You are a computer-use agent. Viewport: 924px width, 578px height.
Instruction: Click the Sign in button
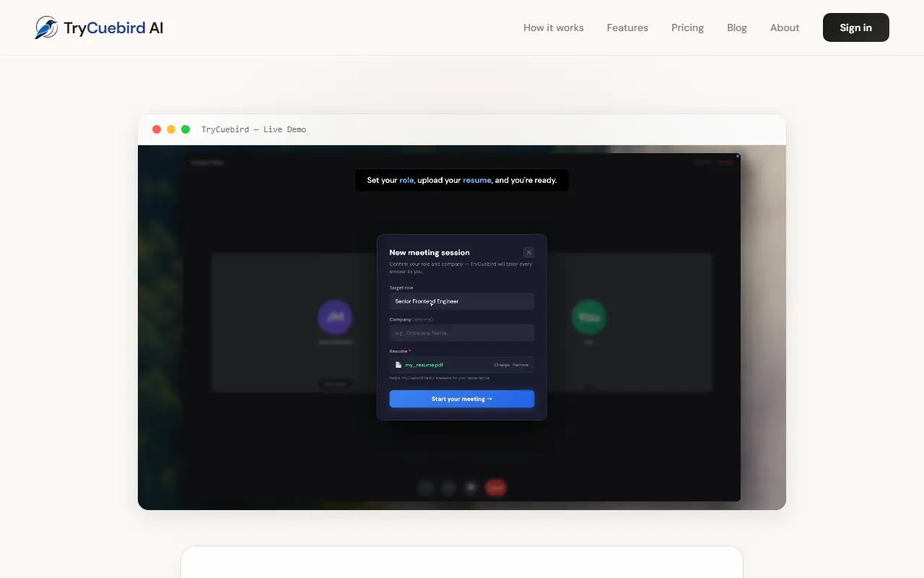856,27
